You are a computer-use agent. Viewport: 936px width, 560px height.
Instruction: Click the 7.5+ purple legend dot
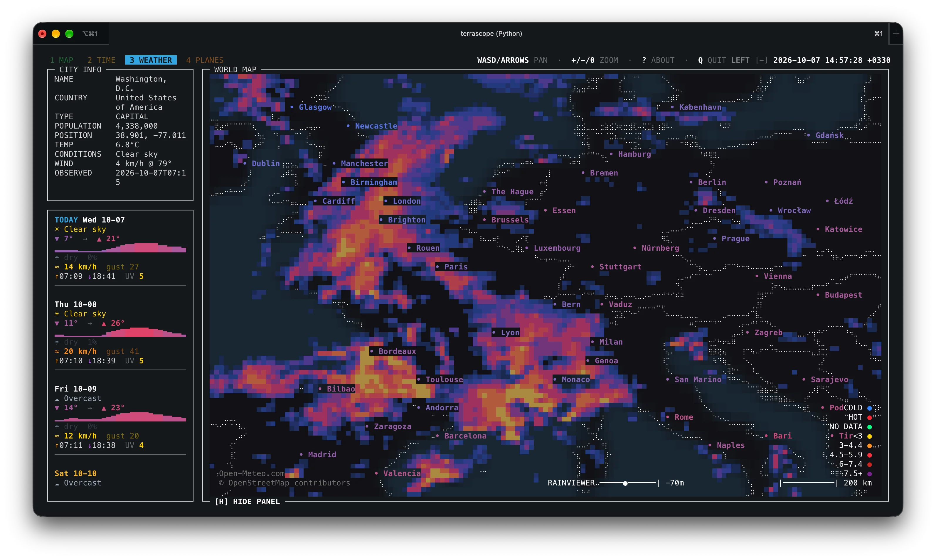(870, 474)
